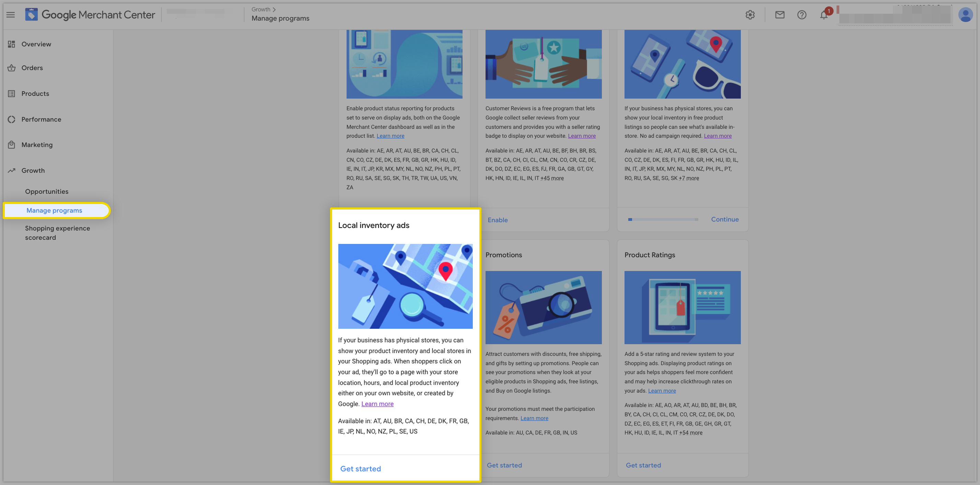The image size is (980, 485).
Task: Click the Growth trend arrow icon
Action: pos(11,171)
